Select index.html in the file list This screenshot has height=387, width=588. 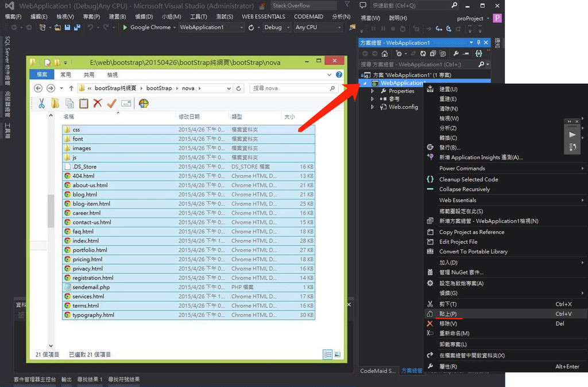coord(86,241)
